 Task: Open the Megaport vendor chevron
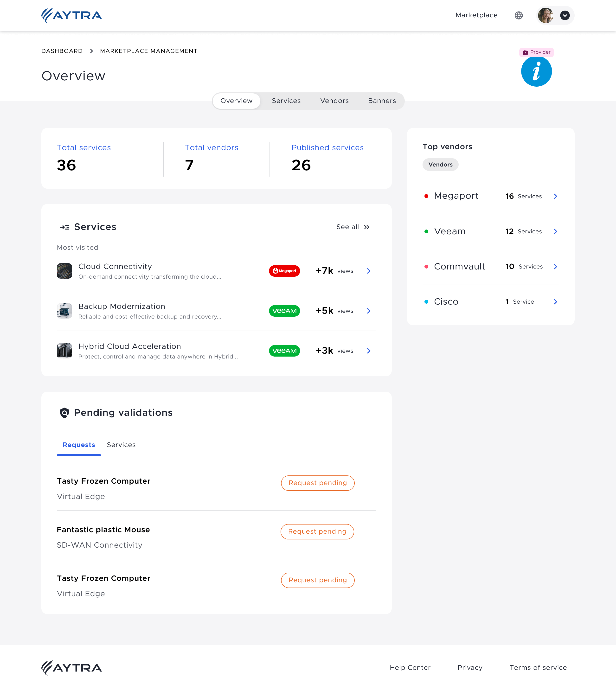coord(555,196)
